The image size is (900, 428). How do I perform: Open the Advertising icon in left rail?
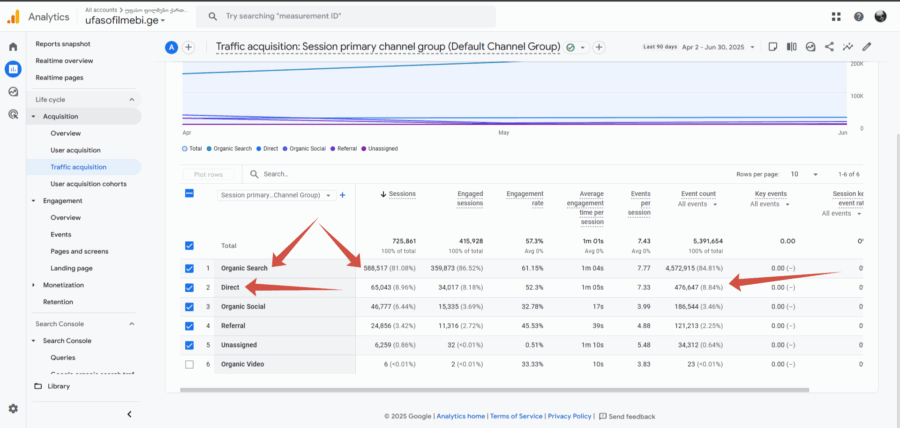(13, 114)
